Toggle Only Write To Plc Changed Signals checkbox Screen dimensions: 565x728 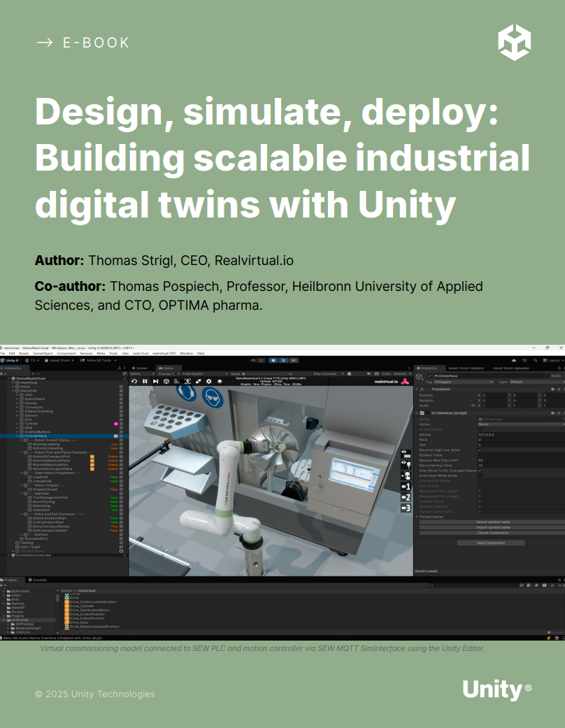coord(480,471)
